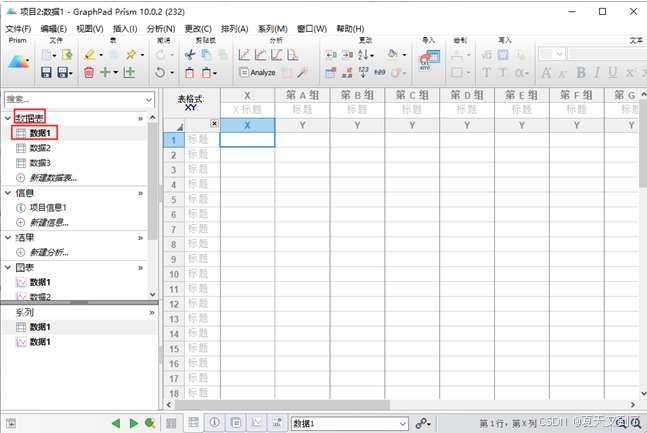This screenshot has height=433, width=647.
Task: Click the horizontal scrollbar under the table
Action: pyautogui.click(x=281, y=405)
